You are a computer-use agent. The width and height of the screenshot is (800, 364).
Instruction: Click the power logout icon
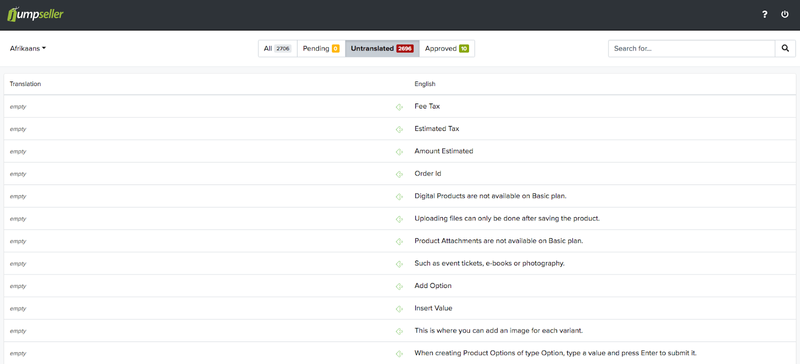(785, 15)
